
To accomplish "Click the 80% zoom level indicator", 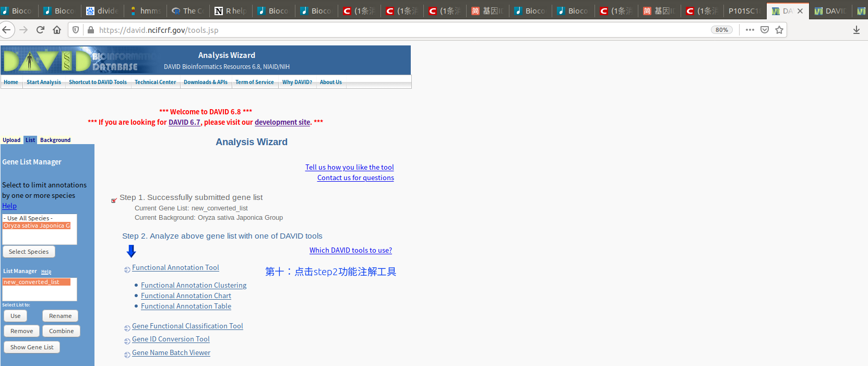I will point(722,30).
